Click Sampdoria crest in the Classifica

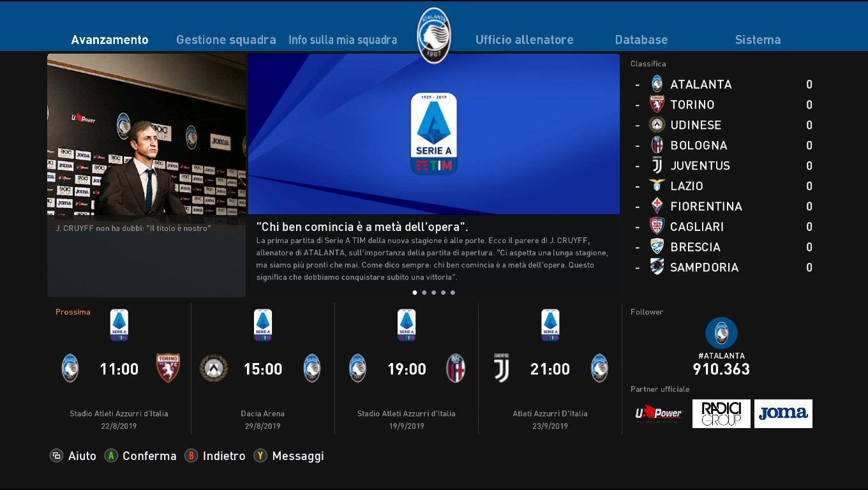click(x=657, y=267)
